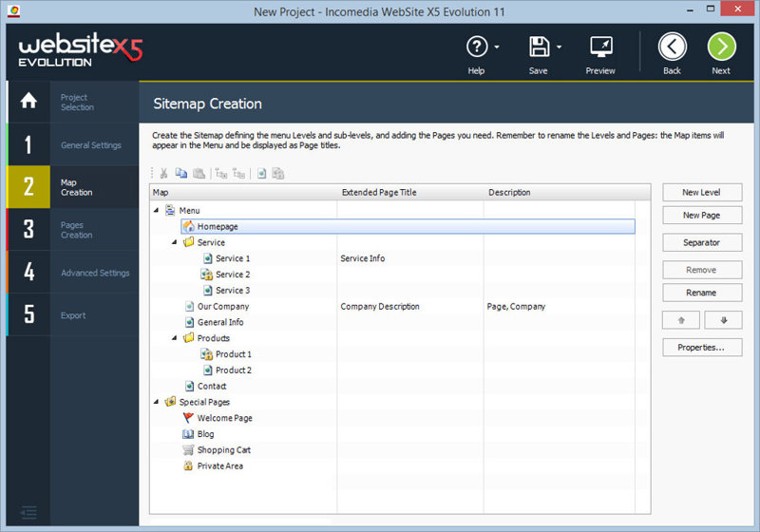
Task: Click the Extended Page Title column header
Action: click(x=378, y=193)
